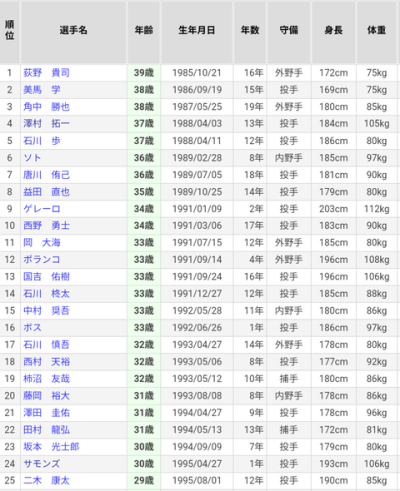Open player link 美馬 学

pos(42,90)
